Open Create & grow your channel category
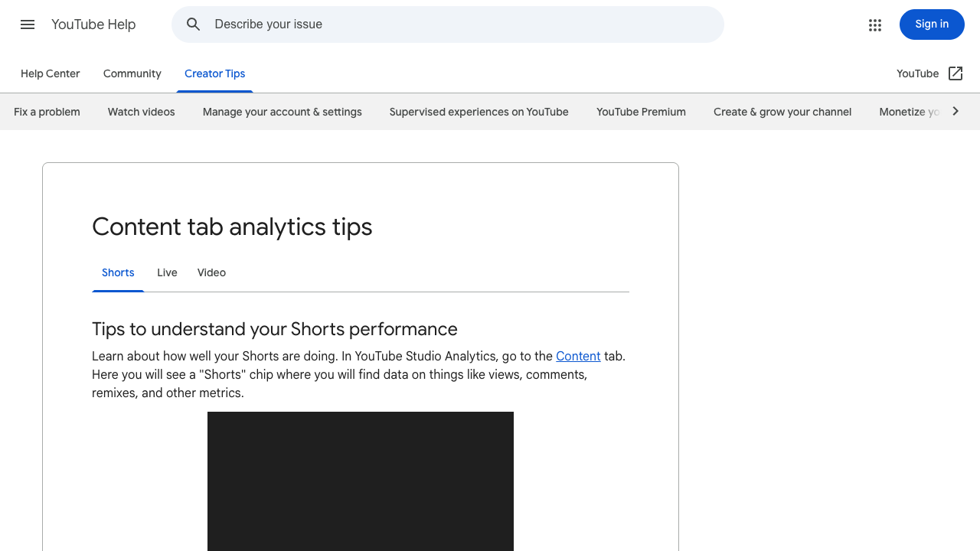This screenshot has width=980, height=551. (x=782, y=112)
